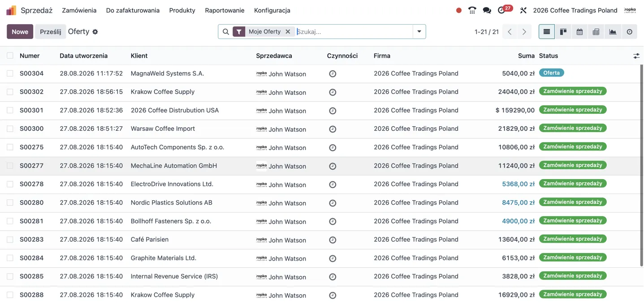This screenshot has width=644, height=304.
Task: Sort by the Numer column header
Action: [x=30, y=56]
